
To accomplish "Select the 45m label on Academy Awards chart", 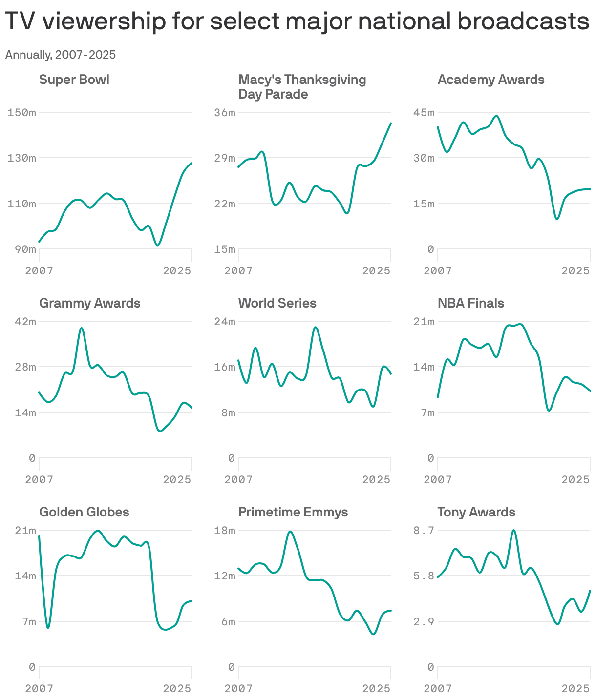I will (424, 112).
